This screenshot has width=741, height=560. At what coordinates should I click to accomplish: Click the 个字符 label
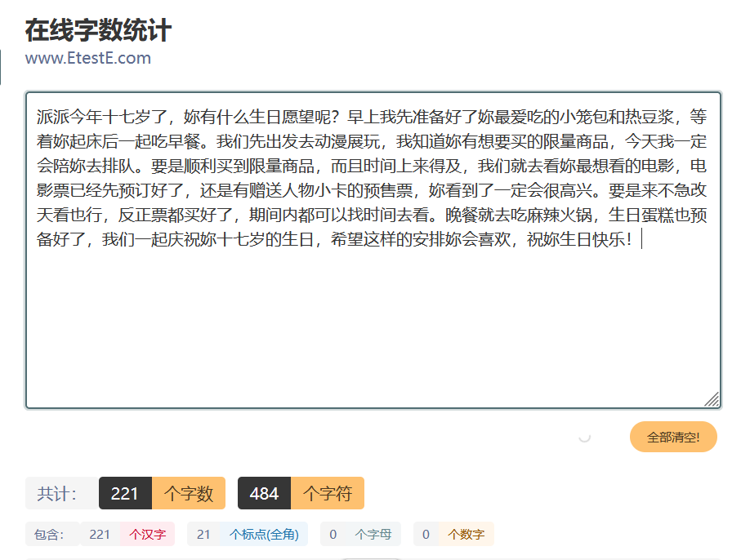coord(328,493)
